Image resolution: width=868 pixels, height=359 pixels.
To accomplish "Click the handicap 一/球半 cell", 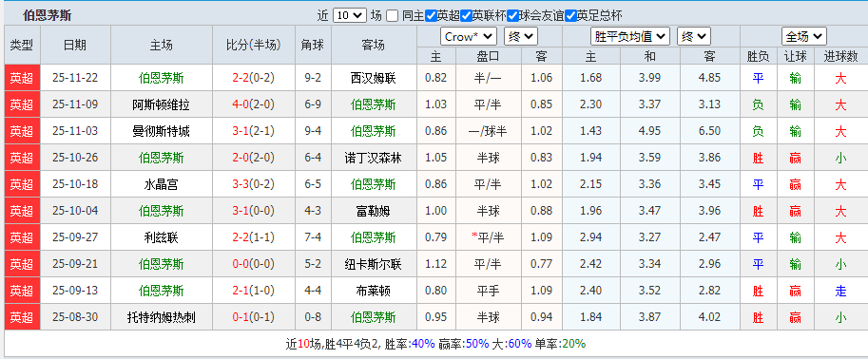I will pos(489,131).
